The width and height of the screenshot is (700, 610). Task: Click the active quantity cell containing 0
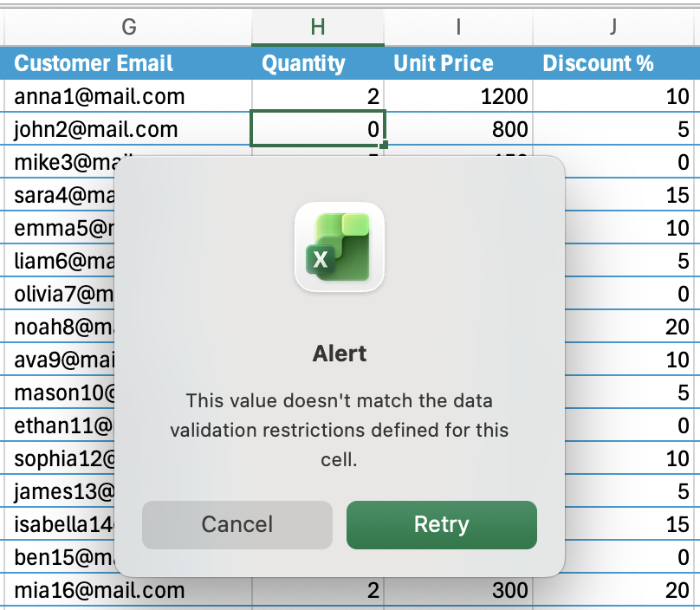click(318, 128)
